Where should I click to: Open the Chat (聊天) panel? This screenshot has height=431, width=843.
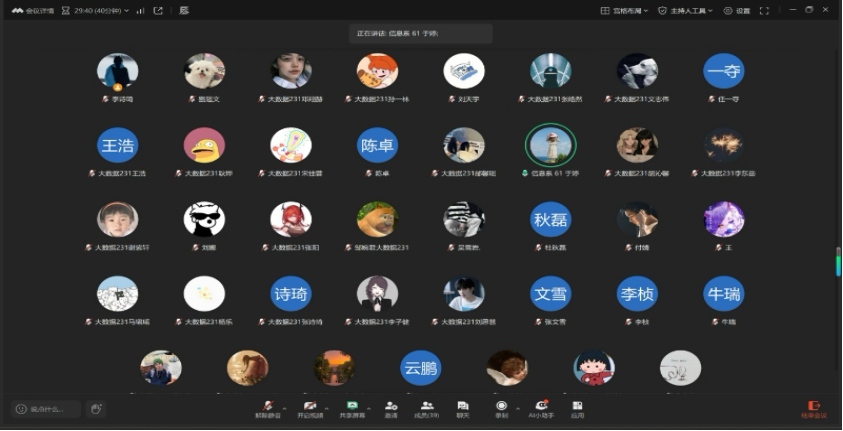click(x=463, y=408)
